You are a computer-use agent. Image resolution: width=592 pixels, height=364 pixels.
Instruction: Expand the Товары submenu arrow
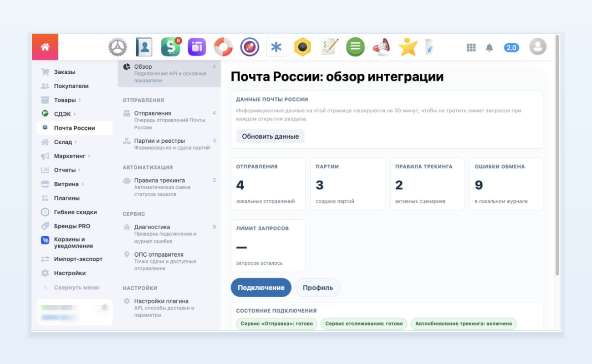click(x=80, y=100)
